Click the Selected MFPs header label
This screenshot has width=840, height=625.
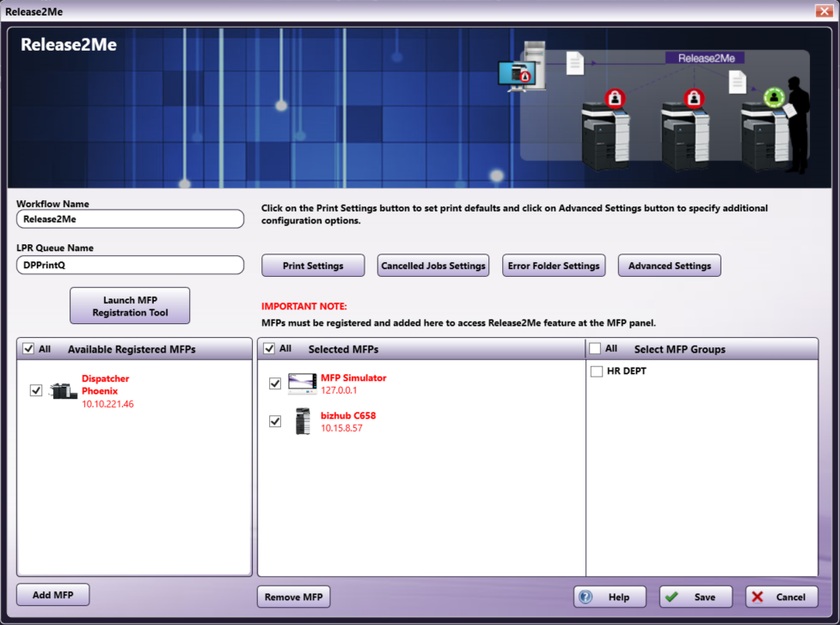point(343,349)
